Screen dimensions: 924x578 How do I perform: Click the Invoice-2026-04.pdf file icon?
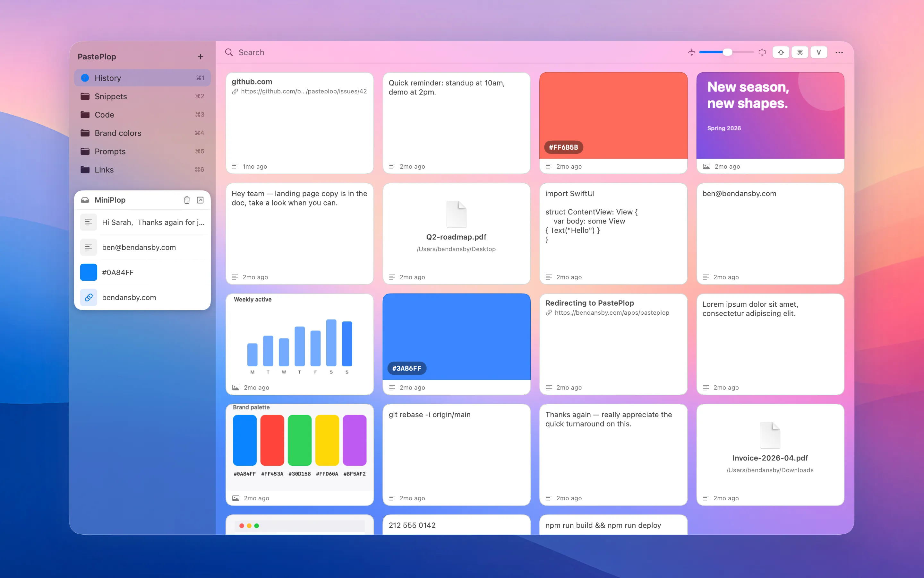(x=770, y=435)
